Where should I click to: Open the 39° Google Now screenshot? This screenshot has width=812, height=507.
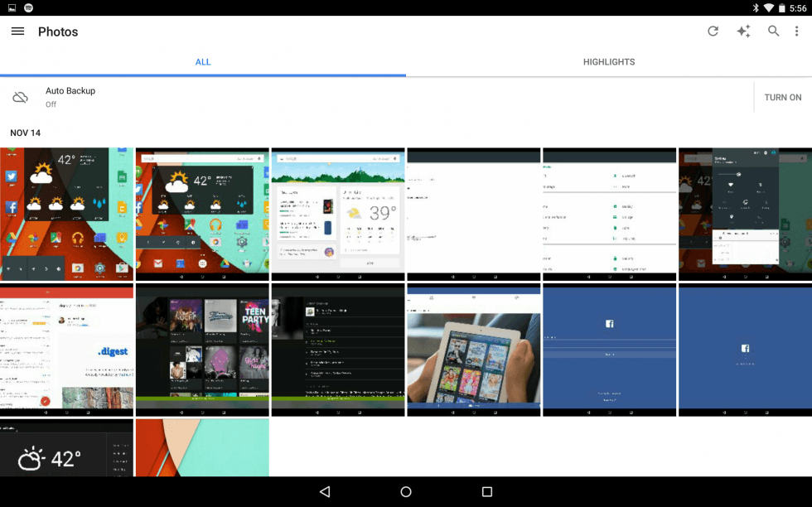pyautogui.click(x=338, y=214)
